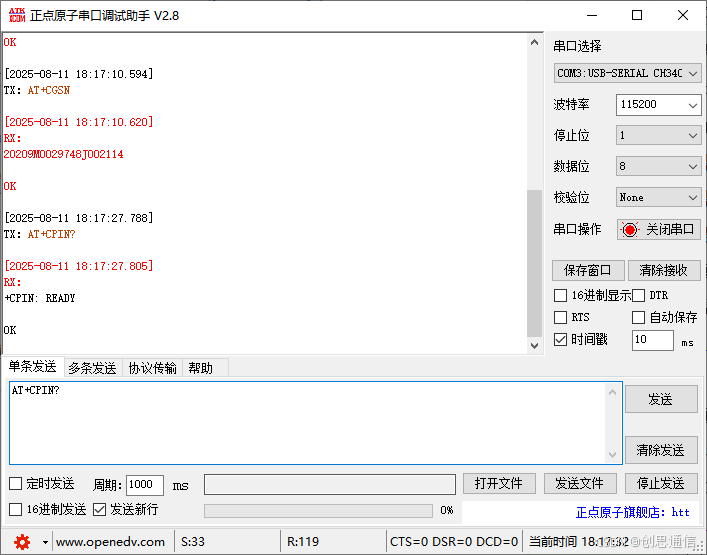Click the file path input field
This screenshot has width=707, height=555.
pos(330,484)
